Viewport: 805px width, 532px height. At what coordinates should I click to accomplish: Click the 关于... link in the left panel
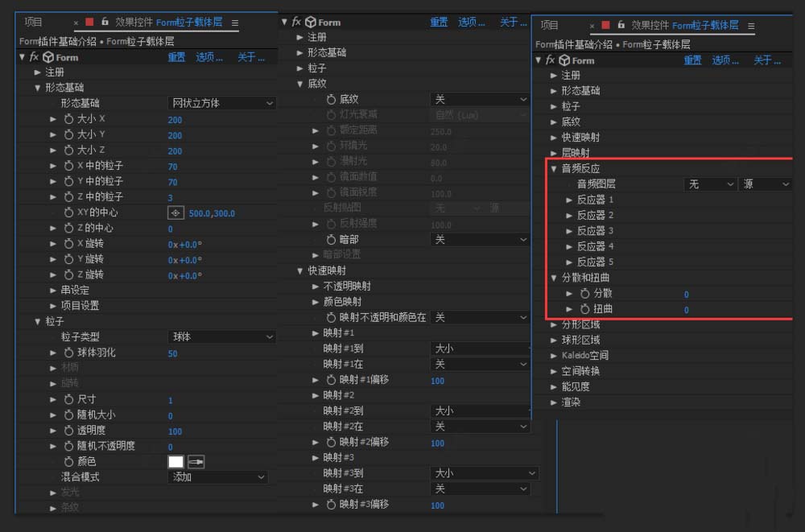[250, 57]
